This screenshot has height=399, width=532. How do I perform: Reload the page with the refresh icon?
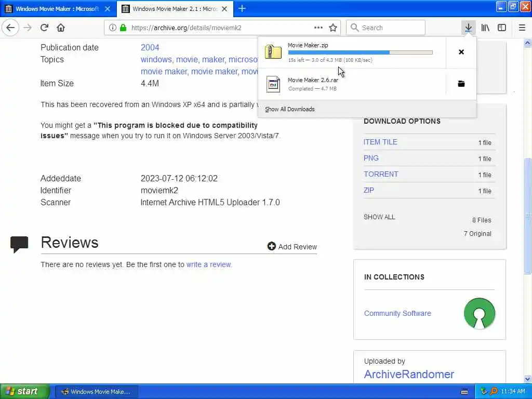(44, 28)
